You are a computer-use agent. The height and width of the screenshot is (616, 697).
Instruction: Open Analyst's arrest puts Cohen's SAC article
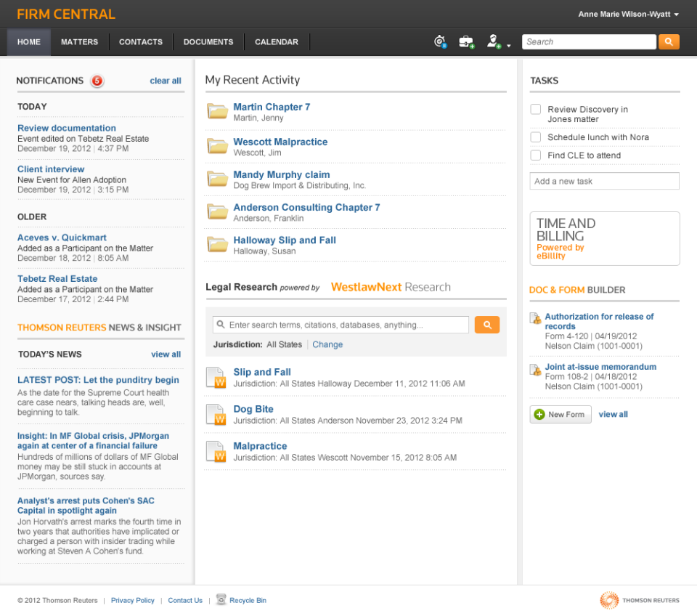(86, 506)
